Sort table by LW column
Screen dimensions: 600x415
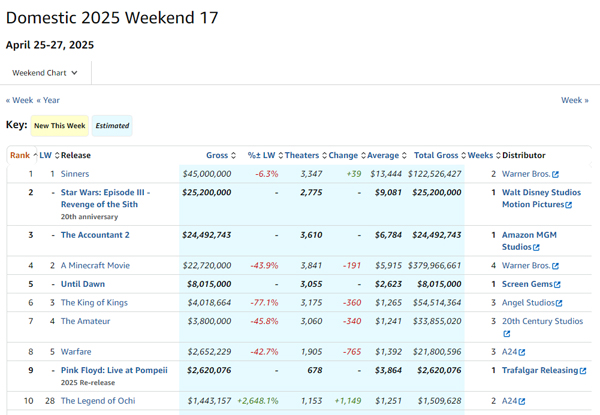pyautogui.click(x=49, y=155)
